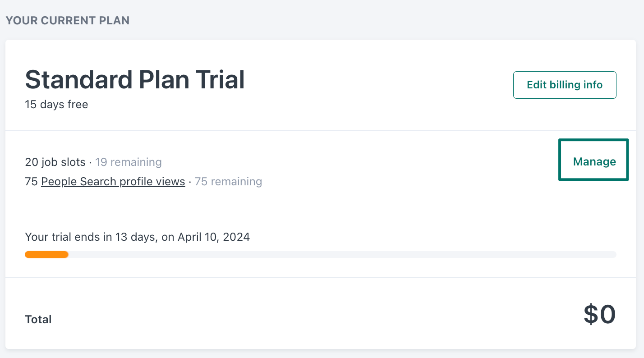Click the YOUR CURRENT PLAN section heading
This screenshot has width=644, height=358.
click(x=67, y=20)
